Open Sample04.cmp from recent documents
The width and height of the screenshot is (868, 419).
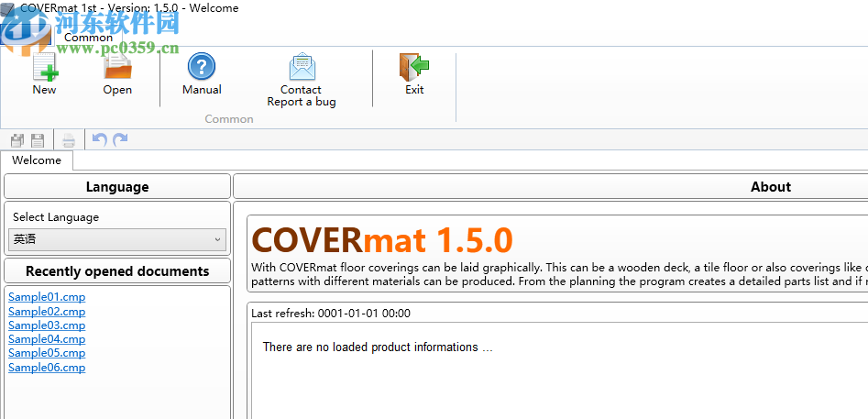[47, 339]
